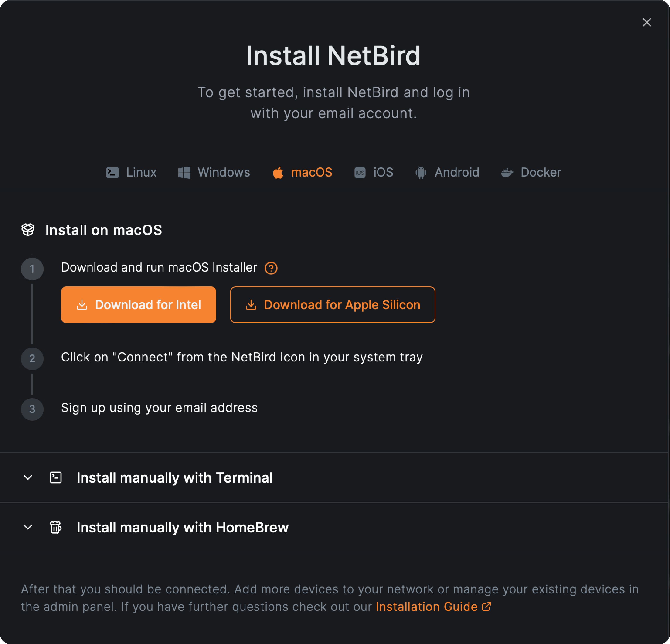Click the beer mug HomeBrew icon

pos(56,527)
